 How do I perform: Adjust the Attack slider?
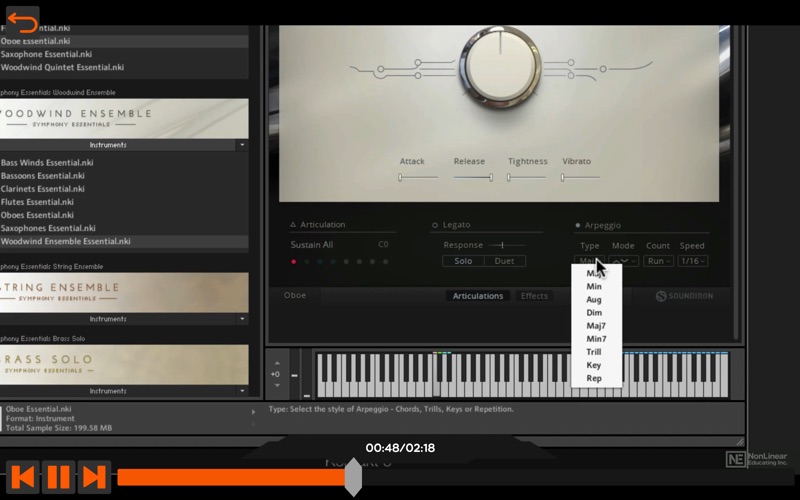click(418, 178)
